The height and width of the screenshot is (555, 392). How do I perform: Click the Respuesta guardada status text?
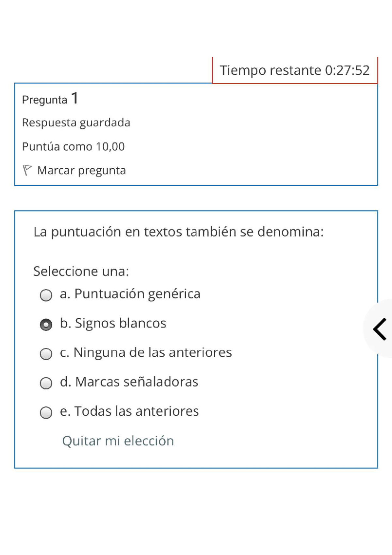pyautogui.click(x=76, y=123)
